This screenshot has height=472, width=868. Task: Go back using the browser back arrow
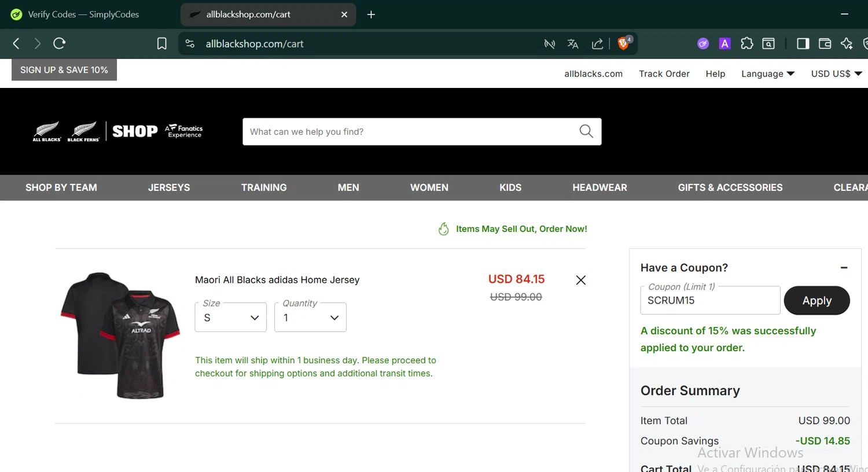tap(16, 43)
